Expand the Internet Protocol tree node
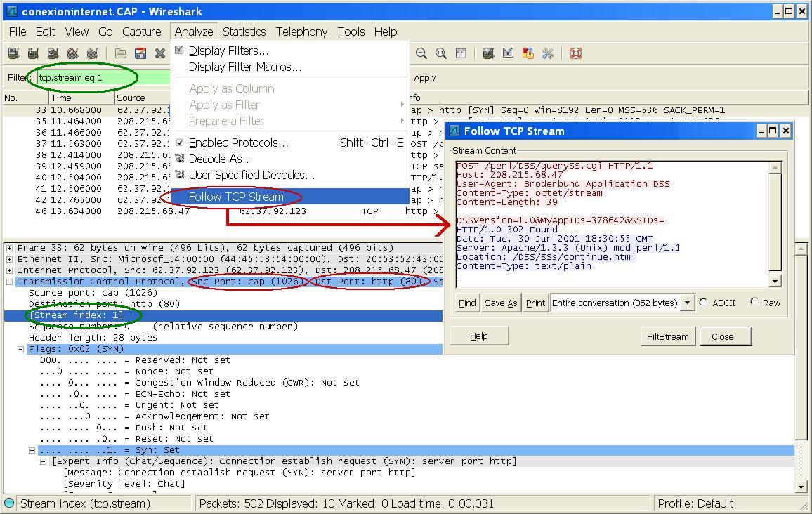Screen dimensions: 812x514 click(9, 271)
